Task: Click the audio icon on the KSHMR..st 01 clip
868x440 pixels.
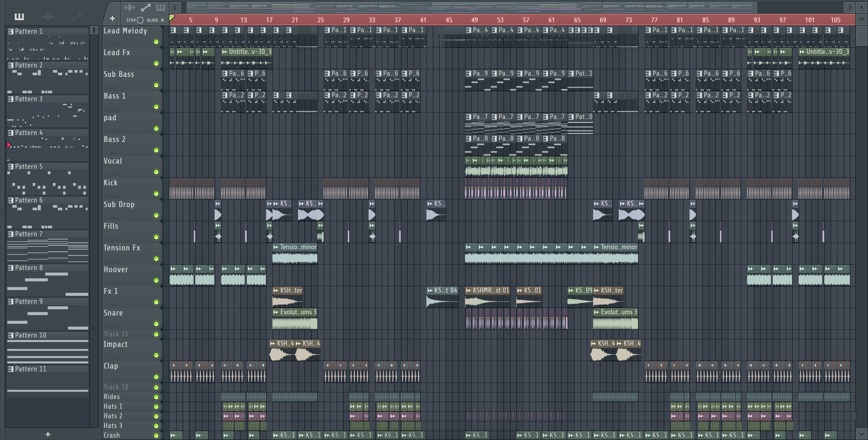Action: pyautogui.click(x=468, y=291)
